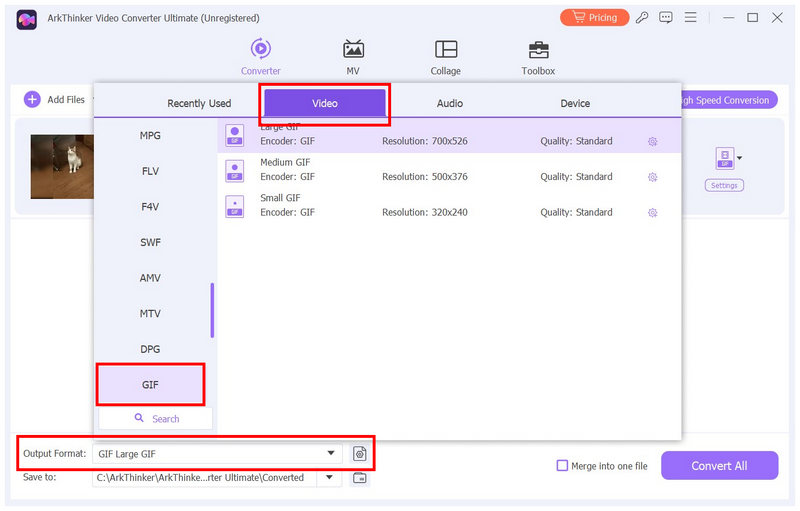The image size is (800, 511).
Task: Switch to the Device tab
Action: pyautogui.click(x=575, y=104)
